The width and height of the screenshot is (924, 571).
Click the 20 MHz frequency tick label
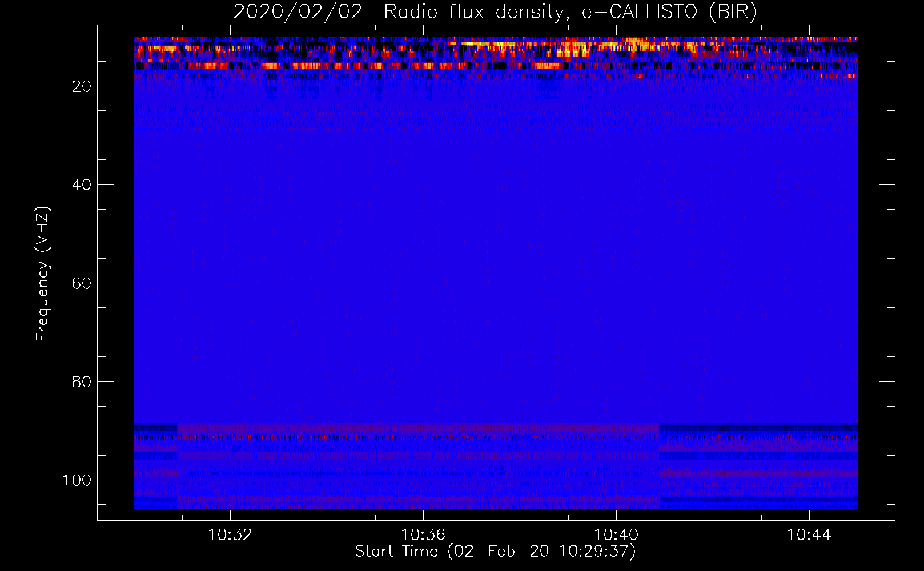[82, 86]
